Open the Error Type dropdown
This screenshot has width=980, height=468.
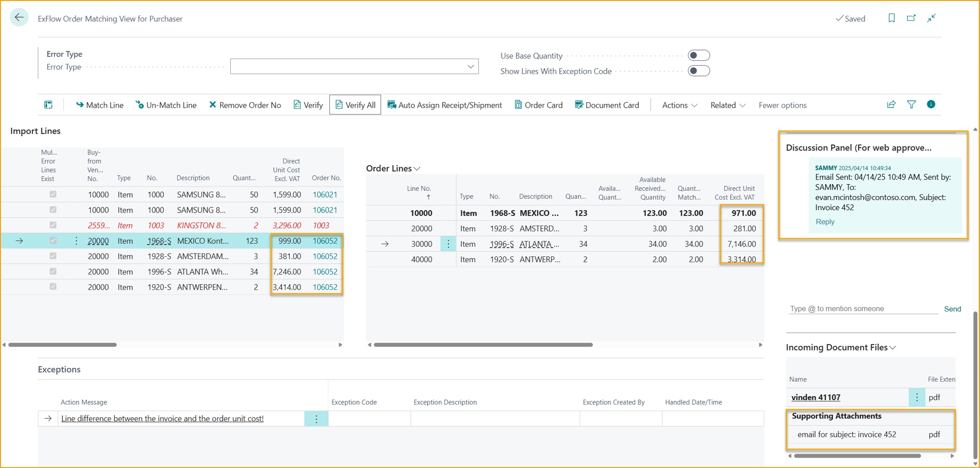coord(471,67)
